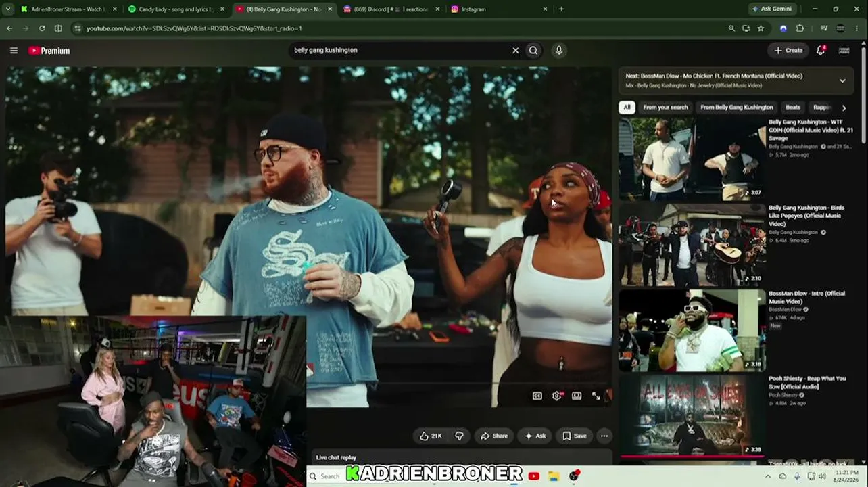Image resolution: width=868 pixels, height=487 pixels.
Task: Open BossMan Dlow Intro video thumbnail
Action: 692,331
